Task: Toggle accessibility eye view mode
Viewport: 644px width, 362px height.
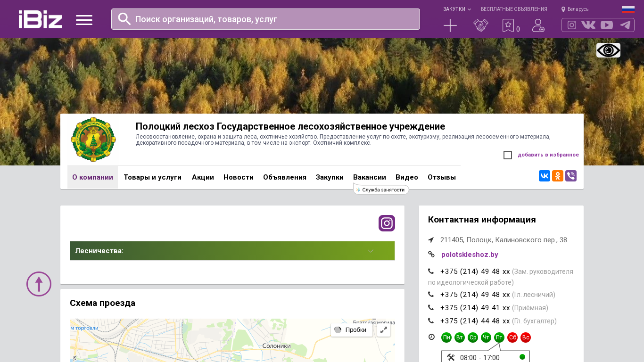Action: tap(608, 50)
